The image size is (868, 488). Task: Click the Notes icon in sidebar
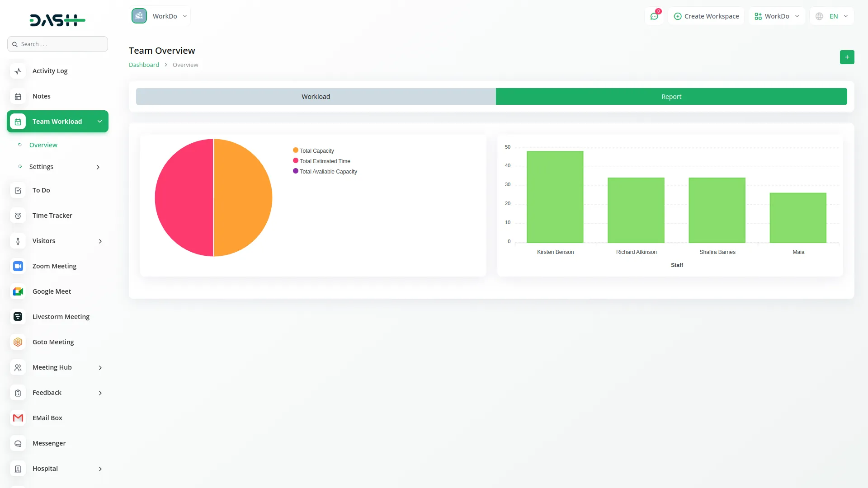pos(18,96)
